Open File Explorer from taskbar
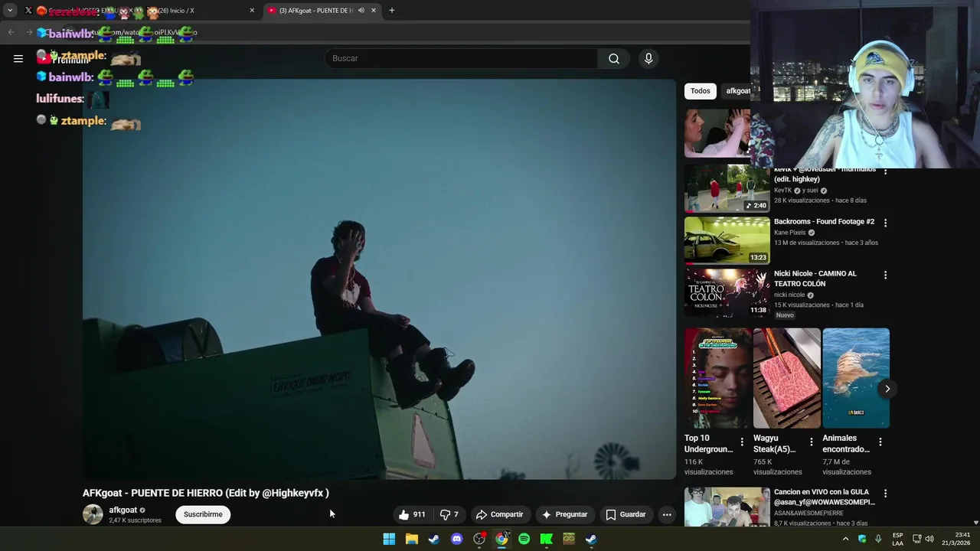 point(412,539)
